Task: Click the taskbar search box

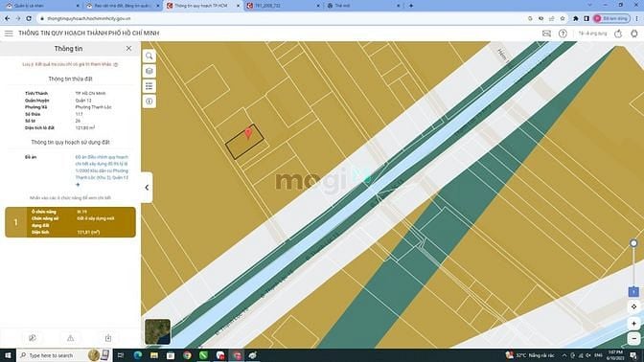Action: 63,355
